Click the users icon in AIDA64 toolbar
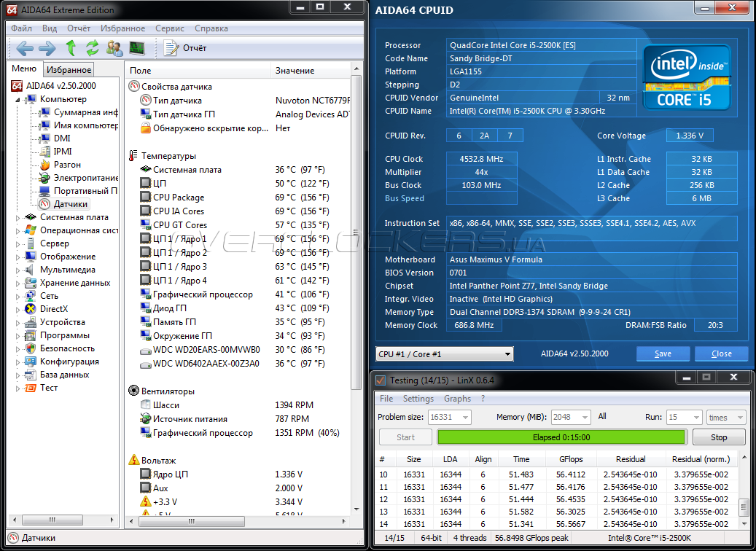 pos(114,48)
